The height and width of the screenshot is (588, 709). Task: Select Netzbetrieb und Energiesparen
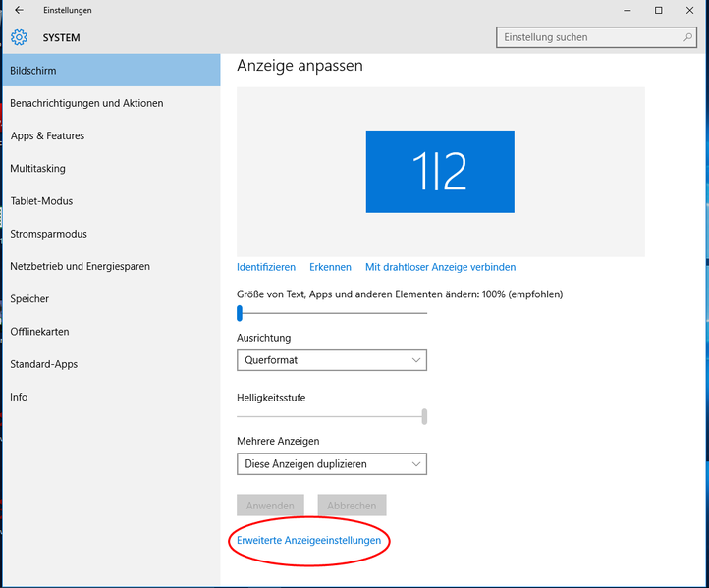(x=80, y=266)
